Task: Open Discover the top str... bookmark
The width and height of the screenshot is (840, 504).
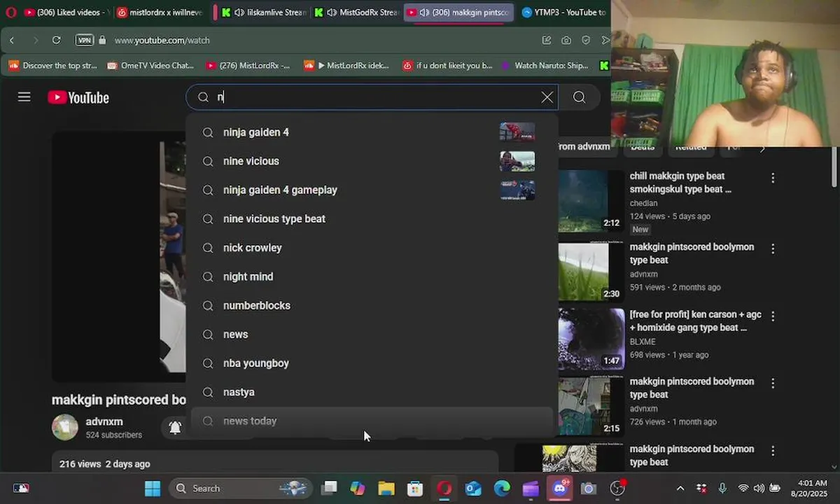Action: (x=52, y=66)
